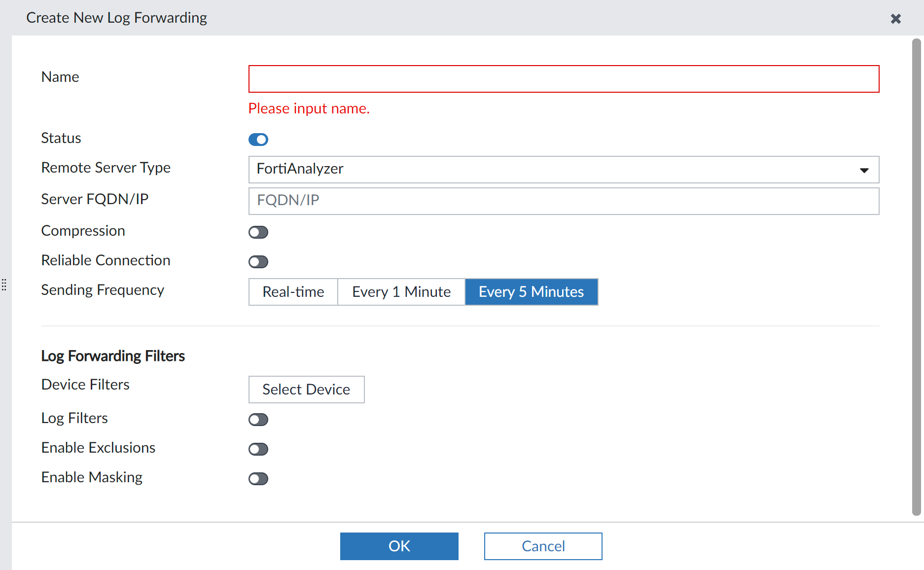Screen dimensions: 924x570
Task: Click the drag handle on the dialog edge
Action: (x=4, y=285)
